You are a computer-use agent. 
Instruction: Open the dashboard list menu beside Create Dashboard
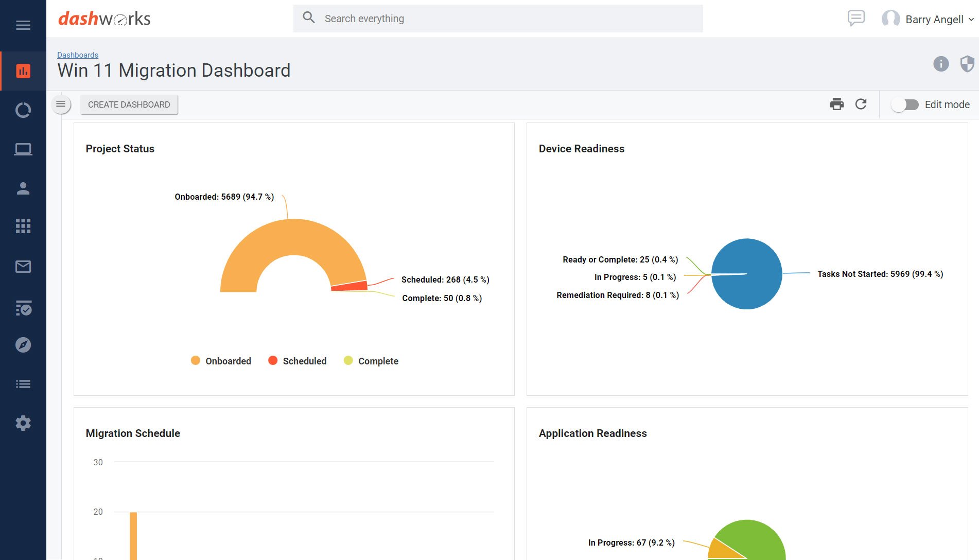61,104
